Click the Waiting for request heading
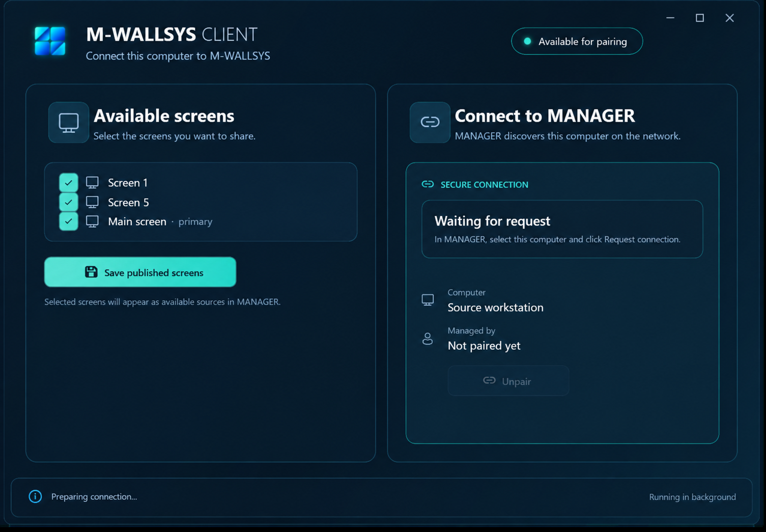This screenshot has height=532, width=766. (492, 221)
